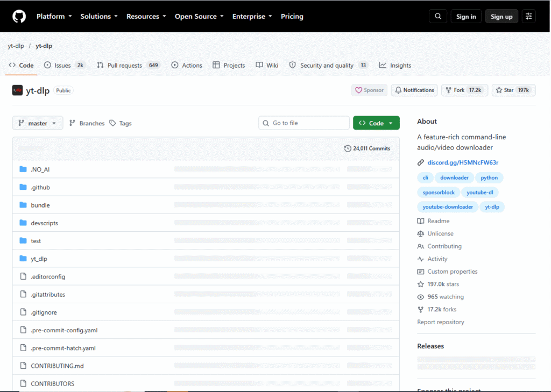
Task: Open the master branch selector dropdown
Action: (x=38, y=123)
